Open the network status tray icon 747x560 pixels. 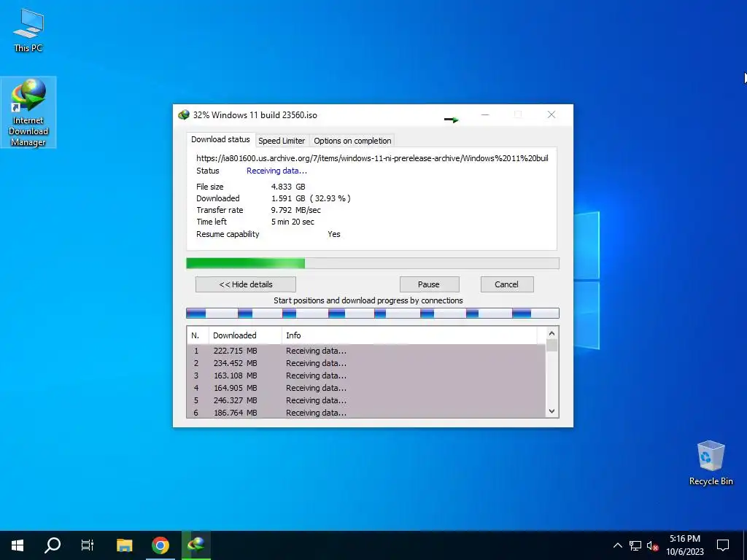pyautogui.click(x=635, y=545)
